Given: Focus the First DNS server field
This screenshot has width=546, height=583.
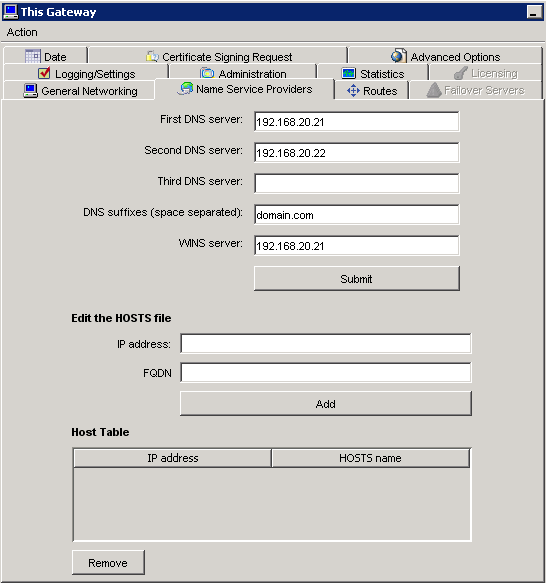Looking at the screenshot, I should point(357,122).
